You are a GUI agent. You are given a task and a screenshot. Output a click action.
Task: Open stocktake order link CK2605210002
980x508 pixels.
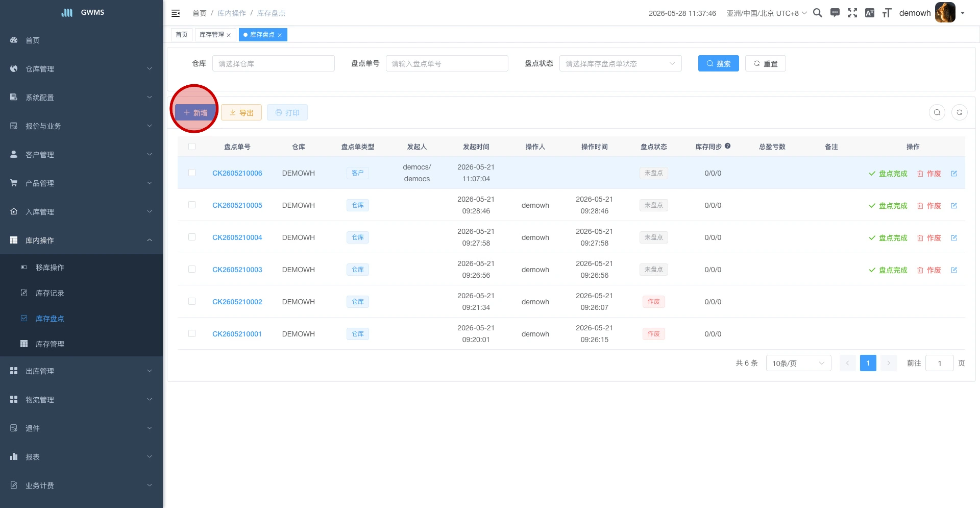(237, 302)
